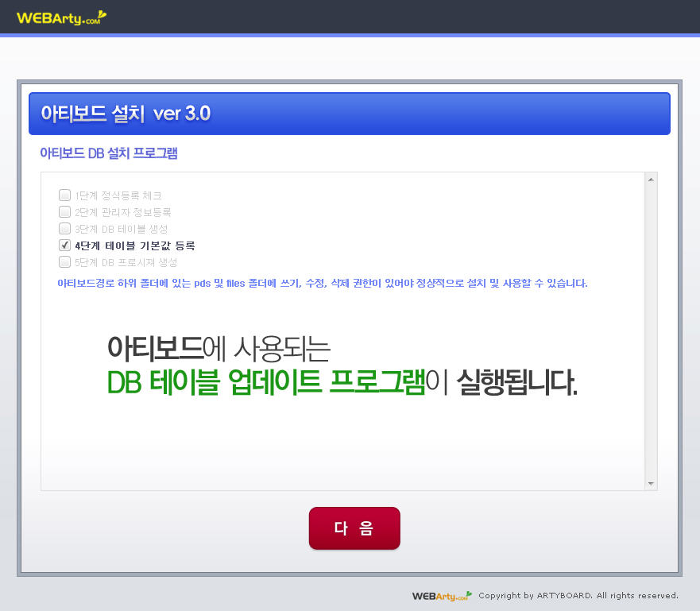Toggle the 1단계 정식등록 체크 checkbox
700x611 pixels.
[x=64, y=195]
